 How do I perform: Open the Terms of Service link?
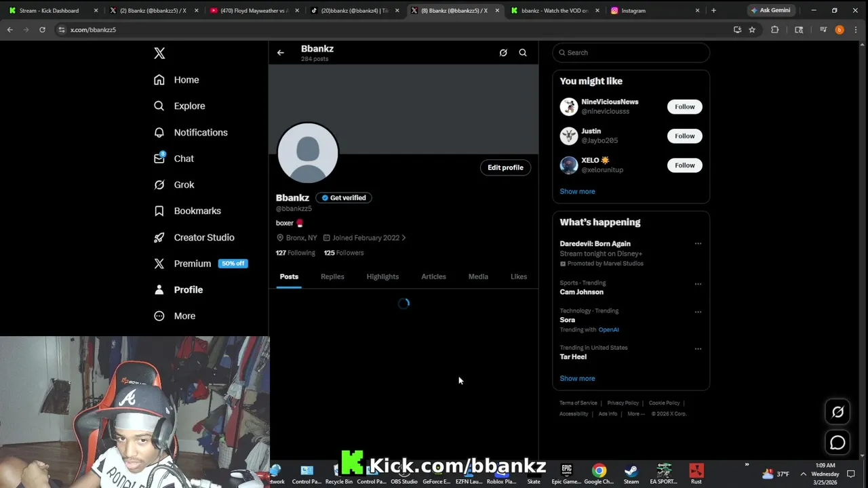coord(578,403)
